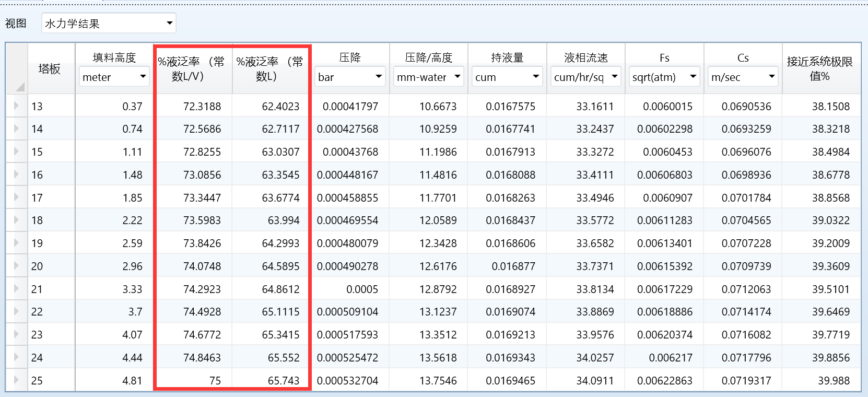The height and width of the screenshot is (397, 868).
Task: Open the cum unit dropdown under 持液量
Action: coord(507,77)
